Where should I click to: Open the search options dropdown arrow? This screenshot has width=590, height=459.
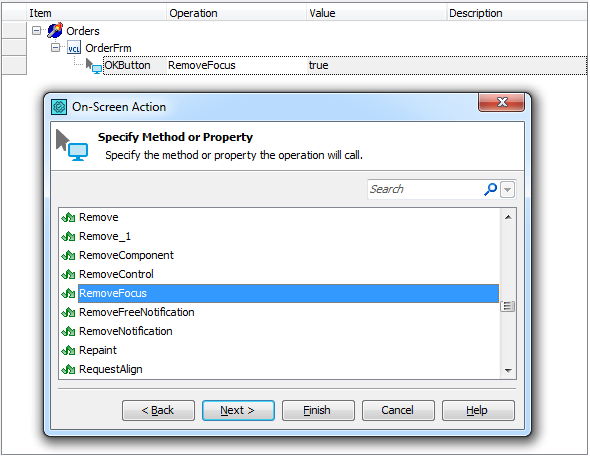pos(508,189)
